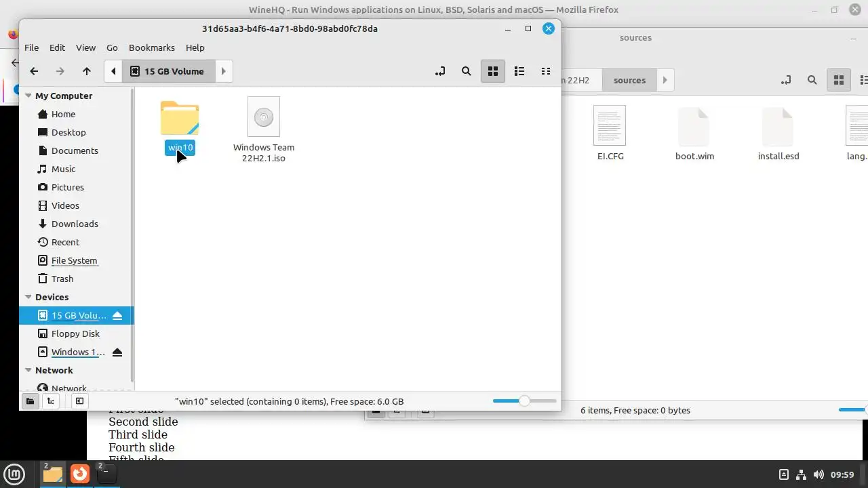
Task: Open the network tray icon
Action: [801, 474]
